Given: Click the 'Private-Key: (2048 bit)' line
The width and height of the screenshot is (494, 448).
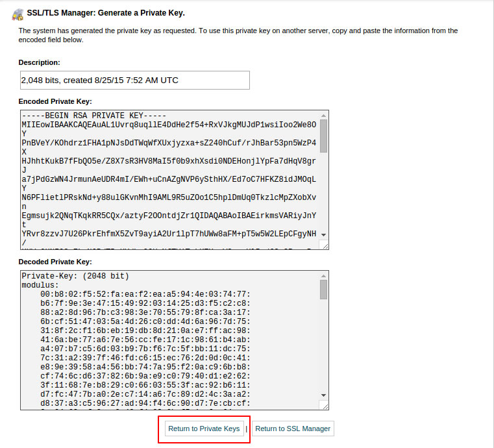Looking at the screenshot, I should 75,276.
